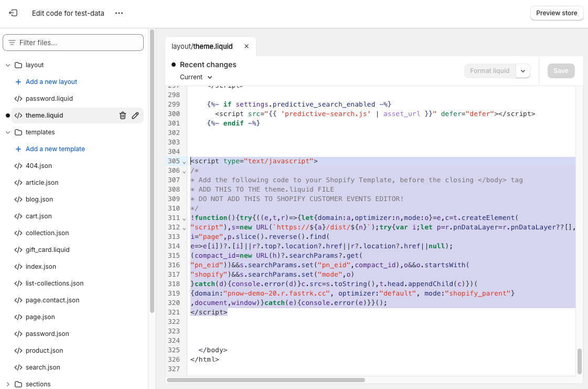Image resolution: width=588 pixels, height=389 pixels.
Task: Open list-collections.json file
Action: (x=55, y=283)
